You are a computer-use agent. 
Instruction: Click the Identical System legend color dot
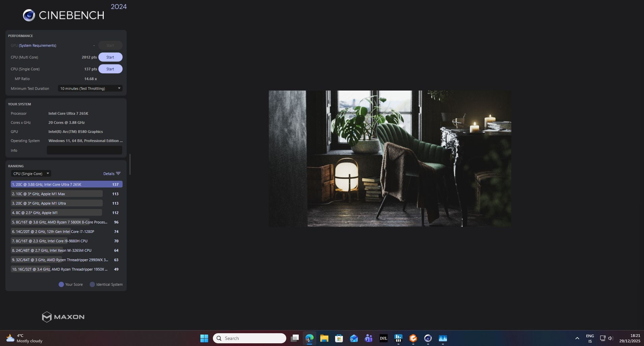pyautogui.click(x=92, y=284)
